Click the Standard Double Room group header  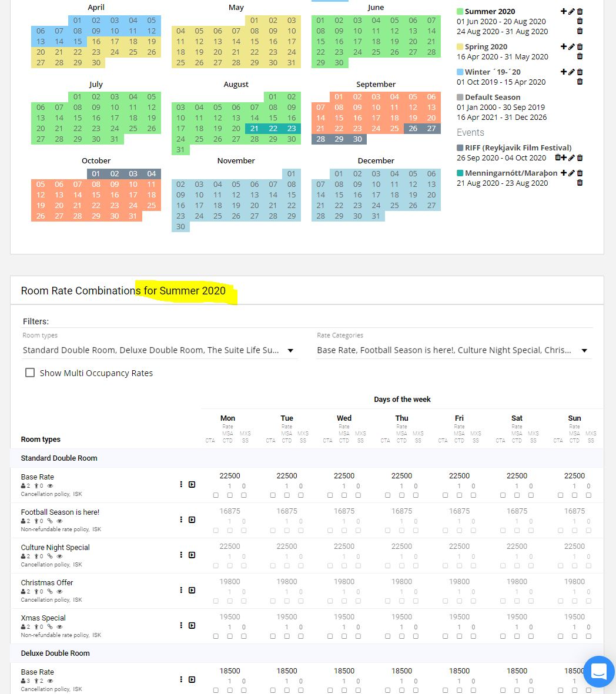pyautogui.click(x=306, y=458)
